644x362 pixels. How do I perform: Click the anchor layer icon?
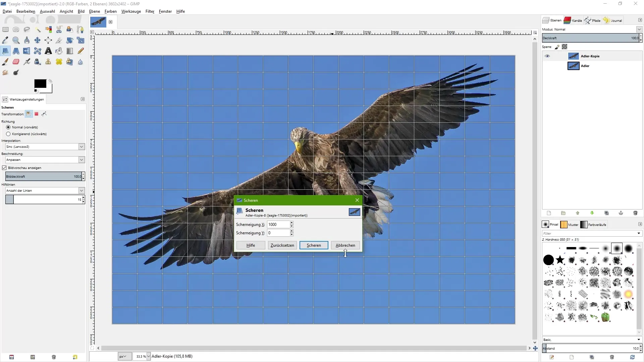pyautogui.click(x=621, y=213)
